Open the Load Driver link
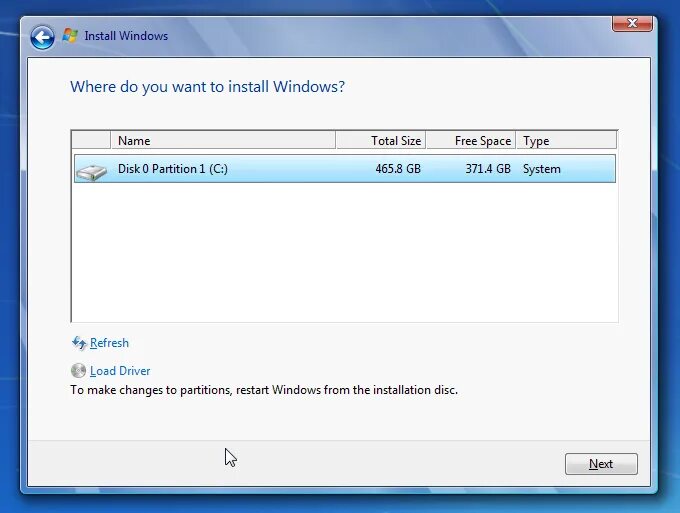 (120, 371)
